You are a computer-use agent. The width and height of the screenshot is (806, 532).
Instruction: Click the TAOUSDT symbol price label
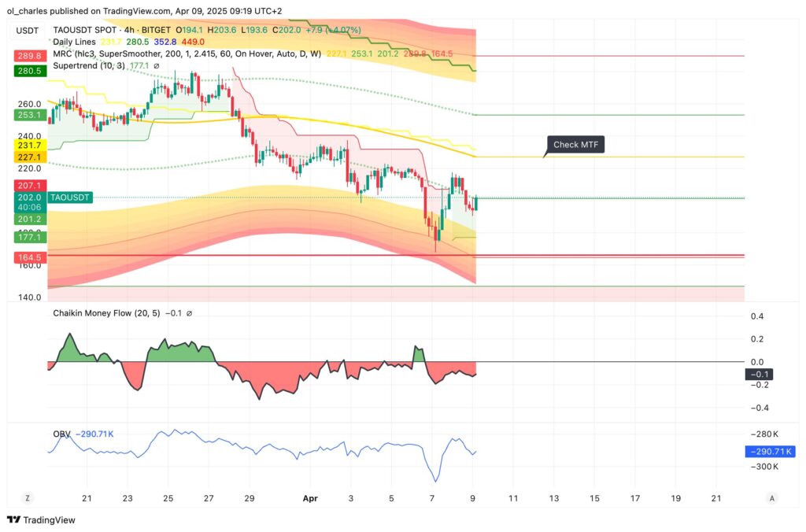69,198
